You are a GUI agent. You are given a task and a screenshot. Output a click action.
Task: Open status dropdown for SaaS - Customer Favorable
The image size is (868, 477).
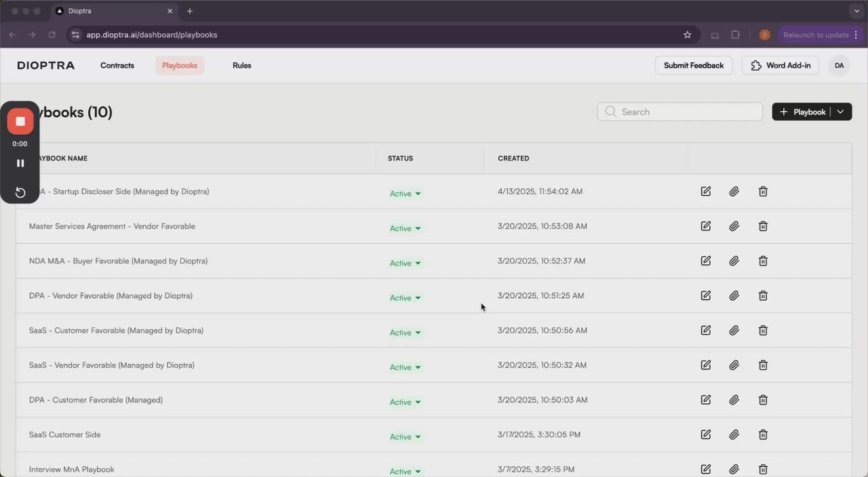point(406,333)
